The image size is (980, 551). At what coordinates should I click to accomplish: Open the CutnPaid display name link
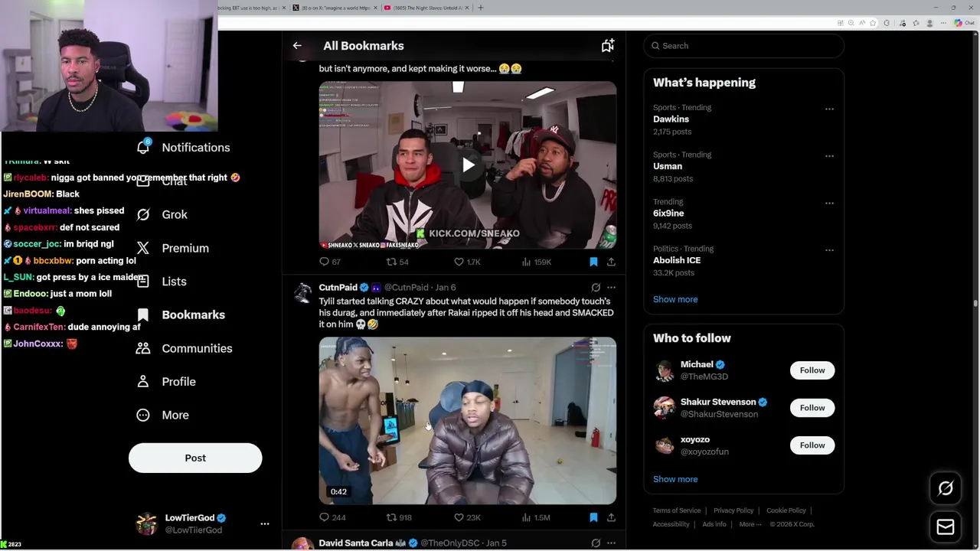click(338, 287)
